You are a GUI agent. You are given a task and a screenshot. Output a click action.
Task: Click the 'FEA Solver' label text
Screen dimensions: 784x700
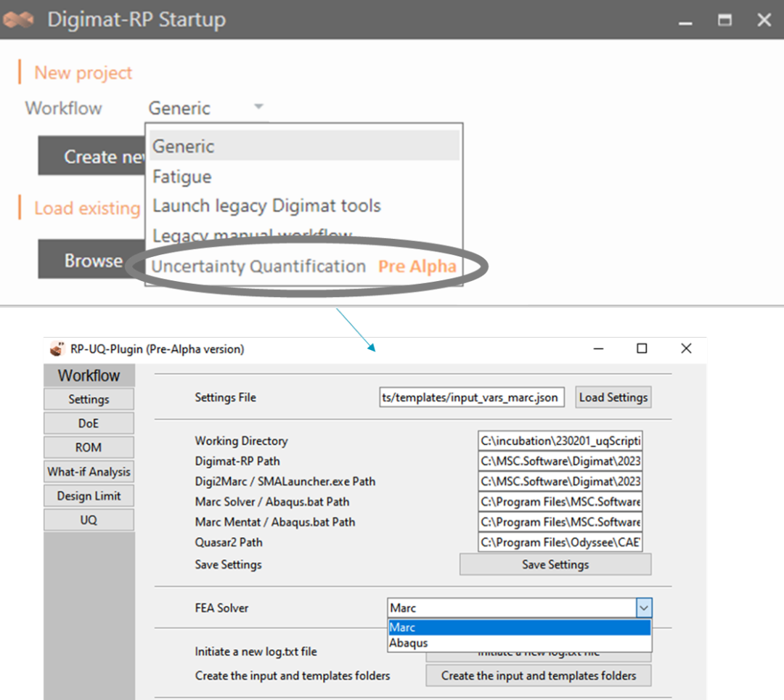pyautogui.click(x=221, y=608)
